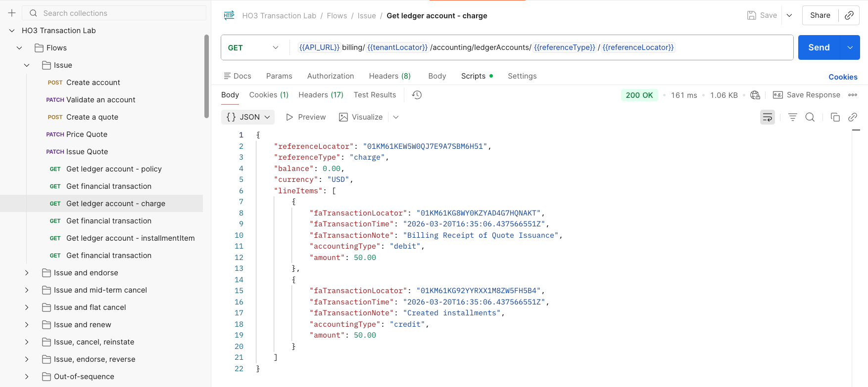This screenshot has width=868, height=387.
Task: Open the JSON format dropdown
Action: click(248, 117)
